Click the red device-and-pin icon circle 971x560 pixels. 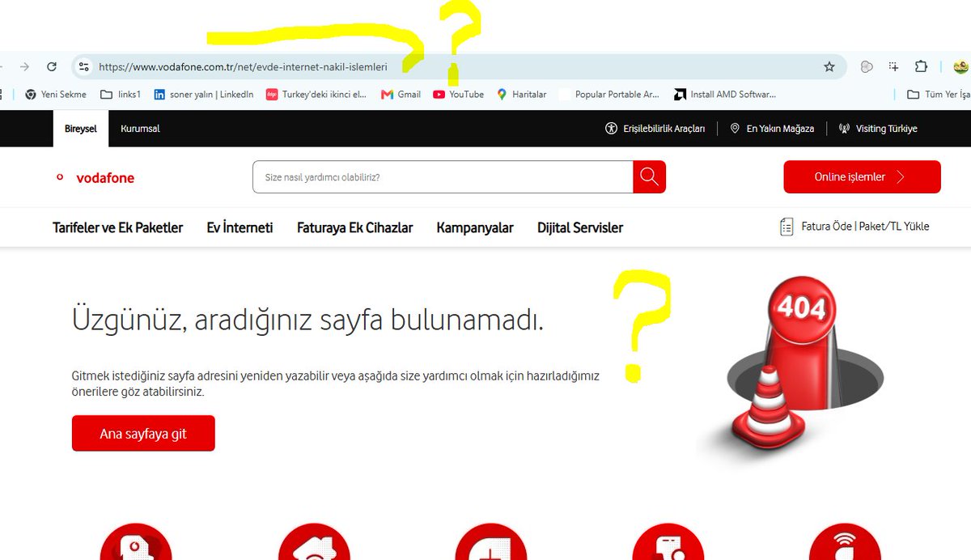668,542
